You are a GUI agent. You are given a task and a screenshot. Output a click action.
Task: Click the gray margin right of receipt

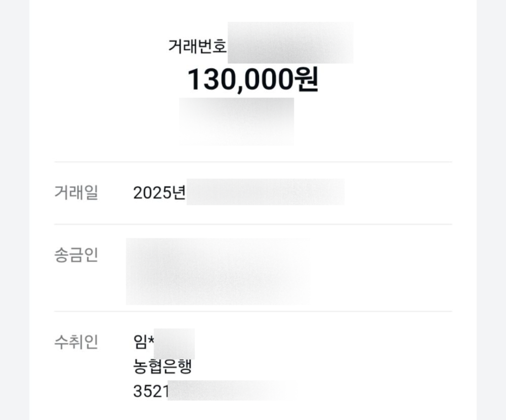pos(491,210)
